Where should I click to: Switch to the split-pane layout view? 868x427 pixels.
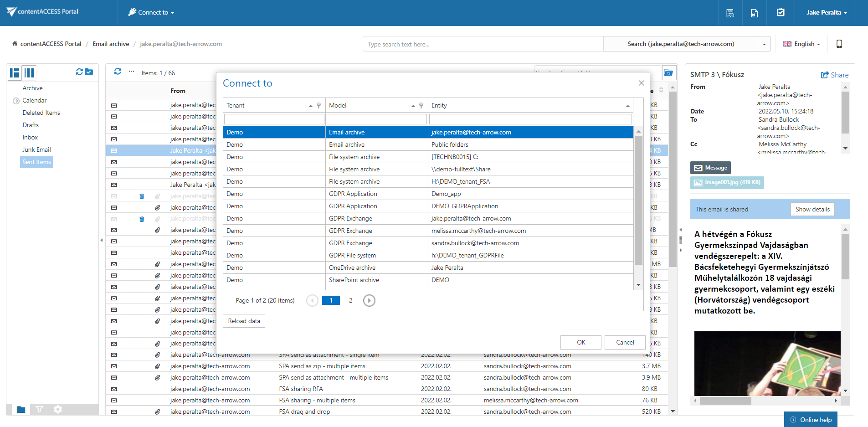click(x=15, y=73)
